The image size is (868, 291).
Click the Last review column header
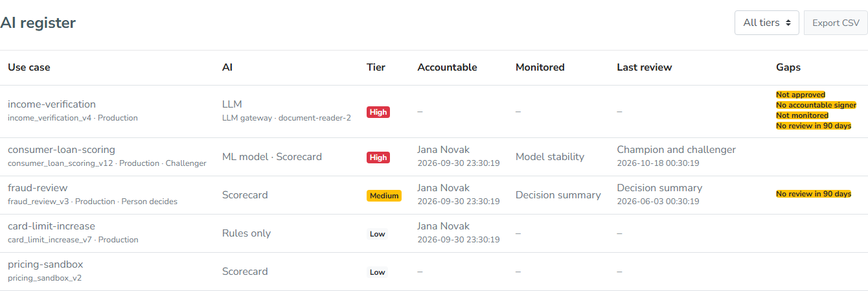click(645, 67)
